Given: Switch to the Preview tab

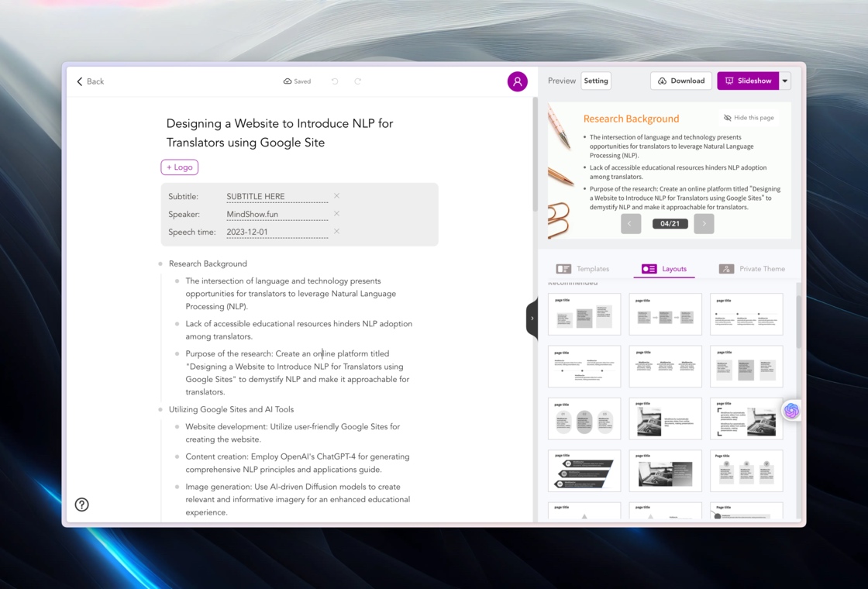Looking at the screenshot, I should pos(562,81).
